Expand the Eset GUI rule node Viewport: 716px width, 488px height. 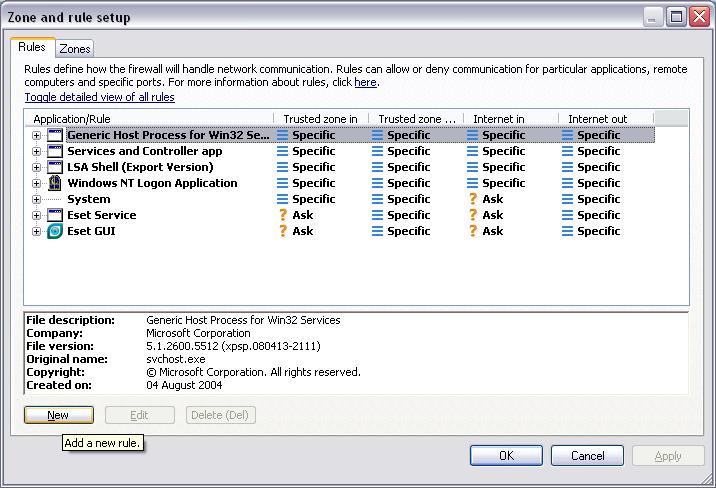point(37,231)
